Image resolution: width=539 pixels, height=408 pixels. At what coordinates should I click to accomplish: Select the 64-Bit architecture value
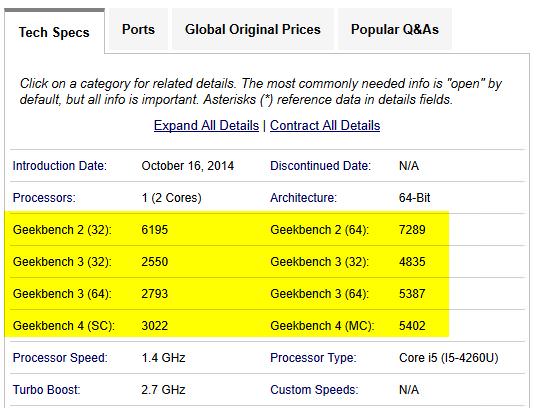[x=415, y=198]
